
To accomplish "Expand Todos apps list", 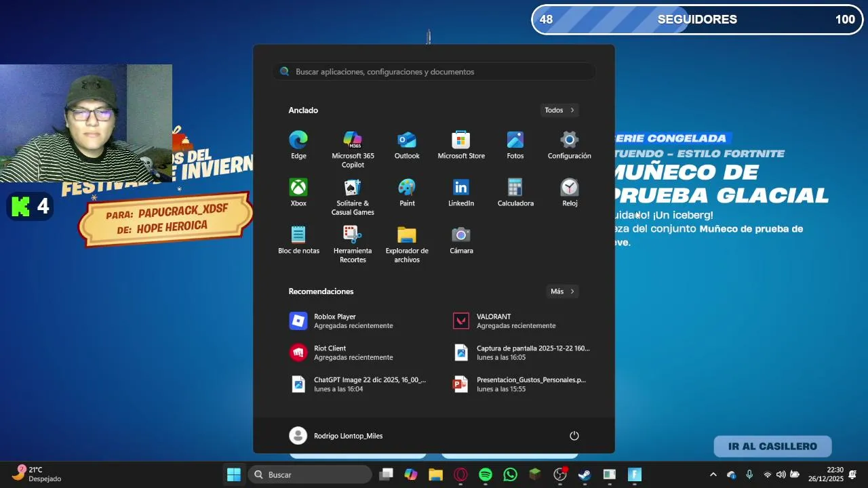I will 559,110.
